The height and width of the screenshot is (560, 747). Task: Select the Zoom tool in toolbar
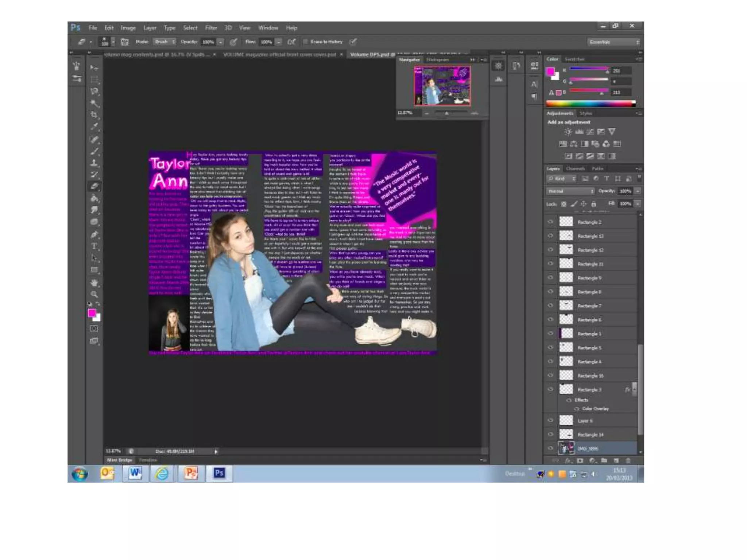tap(94, 294)
